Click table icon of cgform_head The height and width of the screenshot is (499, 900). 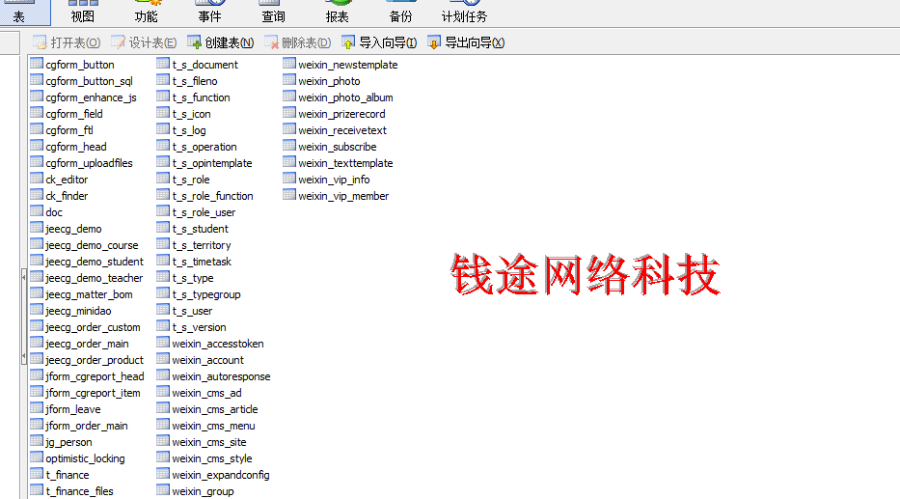37,145
